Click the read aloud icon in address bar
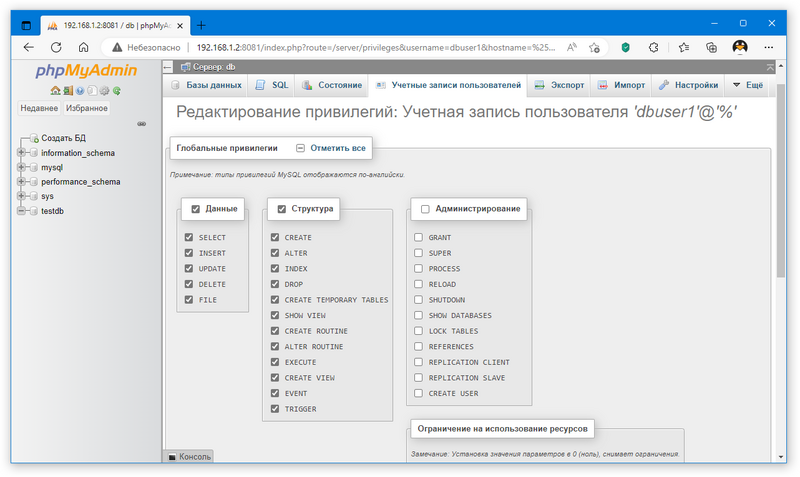Viewport: 800px width, 477px height. 571,47
